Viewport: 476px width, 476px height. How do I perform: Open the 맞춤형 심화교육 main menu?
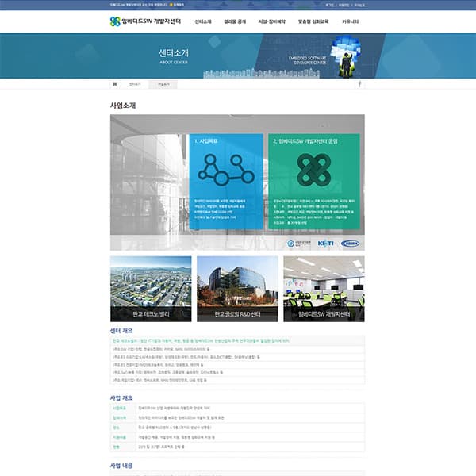313,21
